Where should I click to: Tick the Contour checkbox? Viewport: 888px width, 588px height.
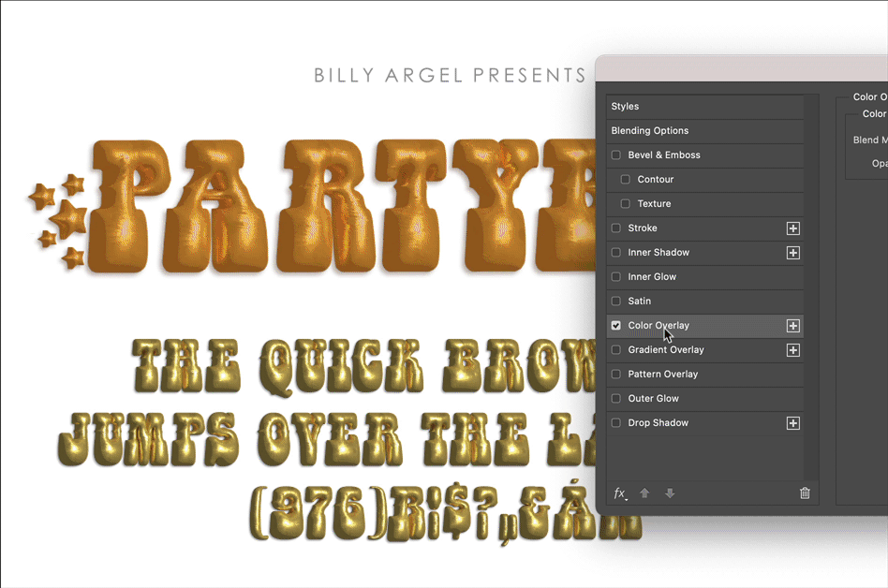point(625,180)
